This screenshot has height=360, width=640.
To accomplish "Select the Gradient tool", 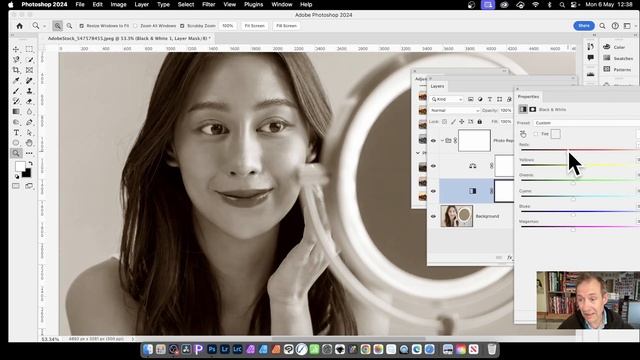I will tap(16, 112).
